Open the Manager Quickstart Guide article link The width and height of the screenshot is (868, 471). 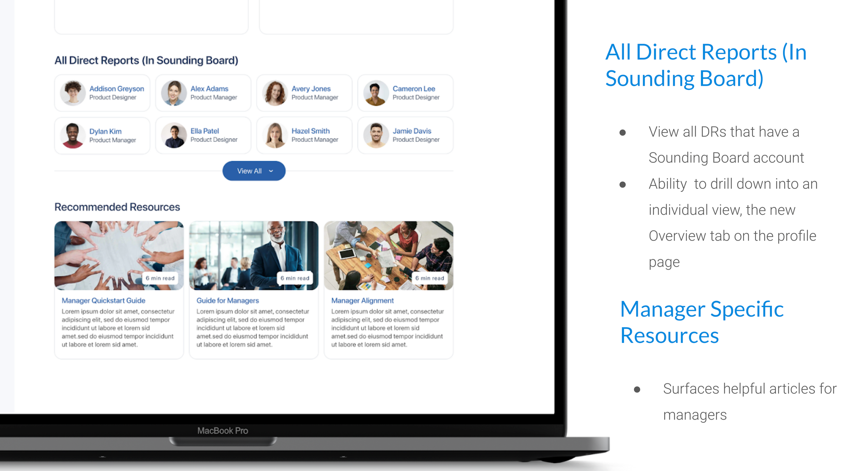click(103, 301)
